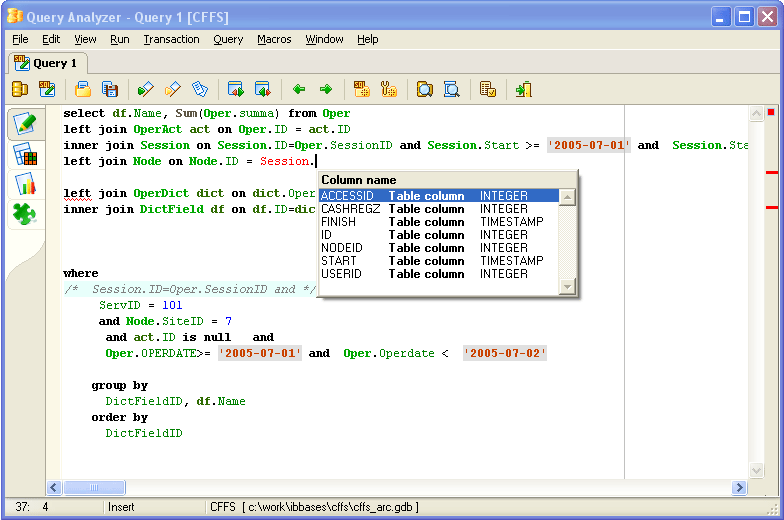
Task: Open the Transaction menu
Action: click(171, 39)
